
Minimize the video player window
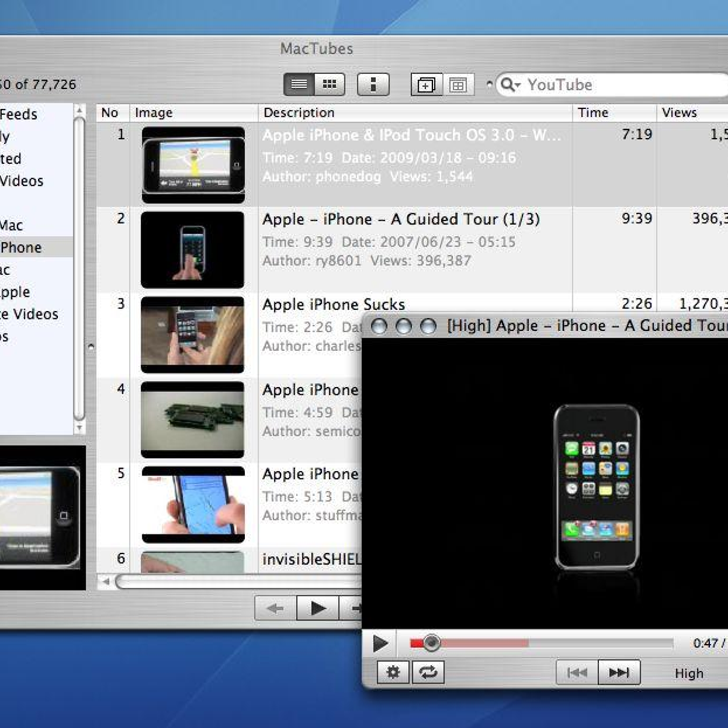404,326
